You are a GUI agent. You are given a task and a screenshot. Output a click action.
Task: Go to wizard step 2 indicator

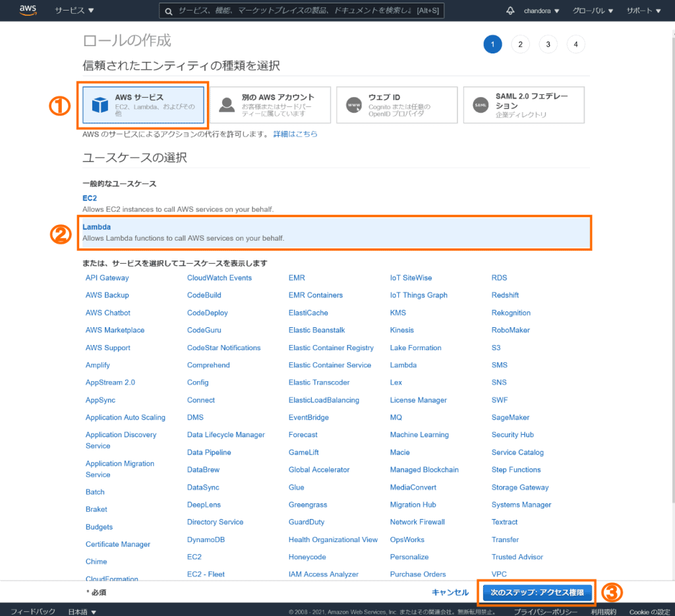pos(520,44)
